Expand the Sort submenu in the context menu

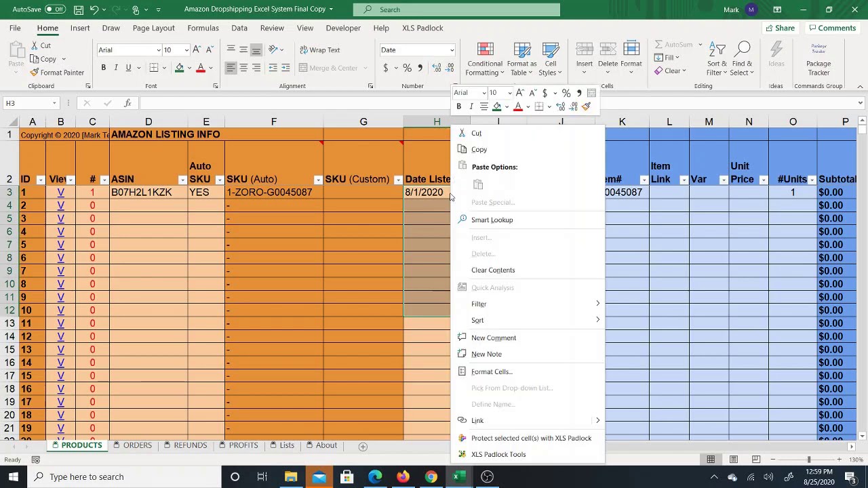[x=528, y=320]
